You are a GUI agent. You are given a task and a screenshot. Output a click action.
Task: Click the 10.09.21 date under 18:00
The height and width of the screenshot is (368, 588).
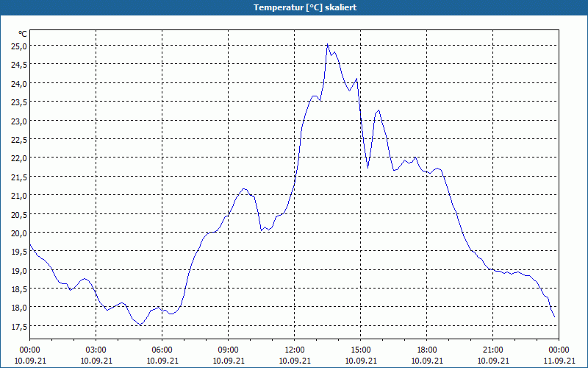[x=427, y=361]
